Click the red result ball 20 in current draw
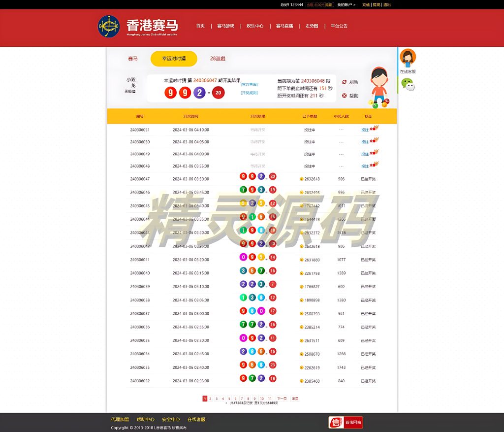The height and width of the screenshot is (432, 504). (x=218, y=93)
